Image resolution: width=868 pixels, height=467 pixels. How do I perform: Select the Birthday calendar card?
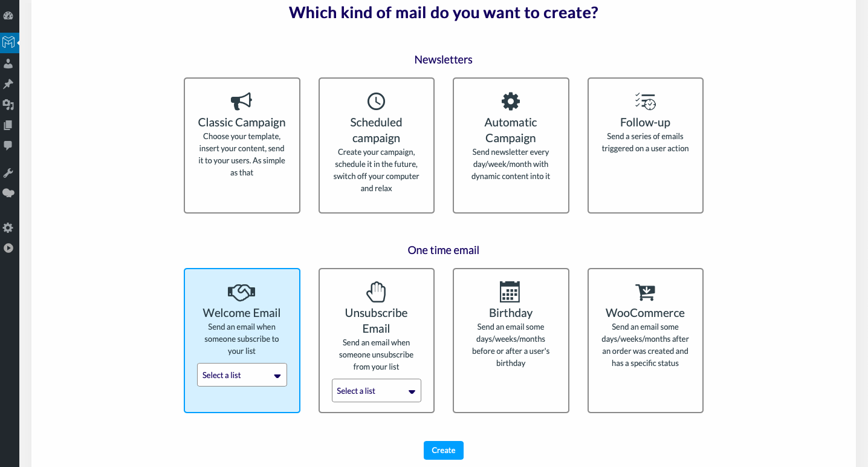click(511, 341)
